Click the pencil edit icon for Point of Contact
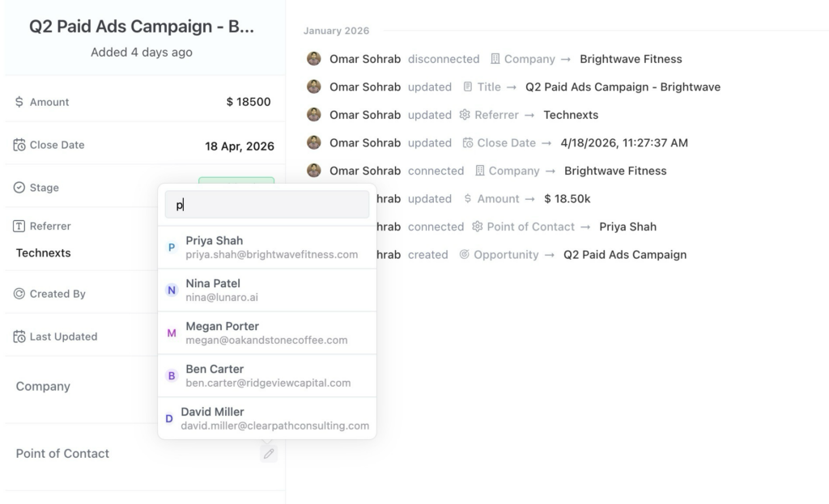This screenshot has height=504, width=829. click(x=269, y=454)
